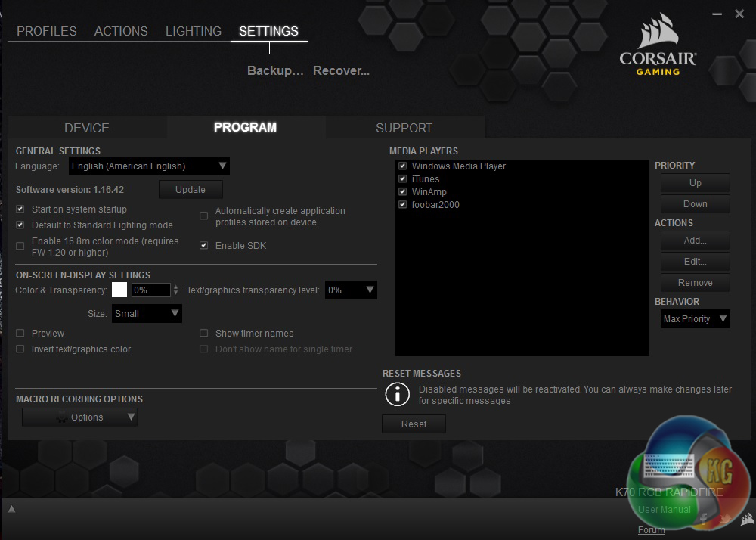
Task: Click the white OSD color swatch
Action: point(119,290)
